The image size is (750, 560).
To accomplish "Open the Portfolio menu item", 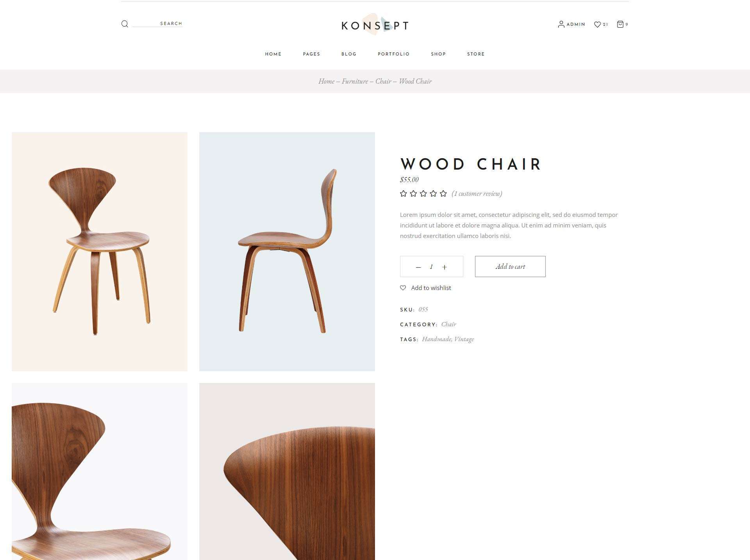I will pos(393,54).
